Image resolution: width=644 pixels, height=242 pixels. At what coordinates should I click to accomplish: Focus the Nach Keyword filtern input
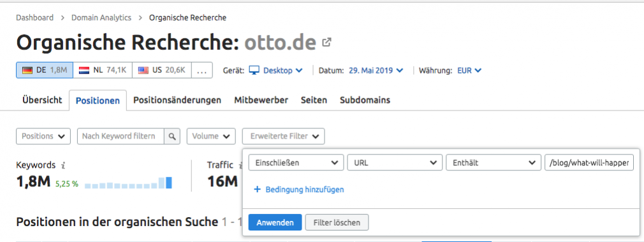click(121, 136)
